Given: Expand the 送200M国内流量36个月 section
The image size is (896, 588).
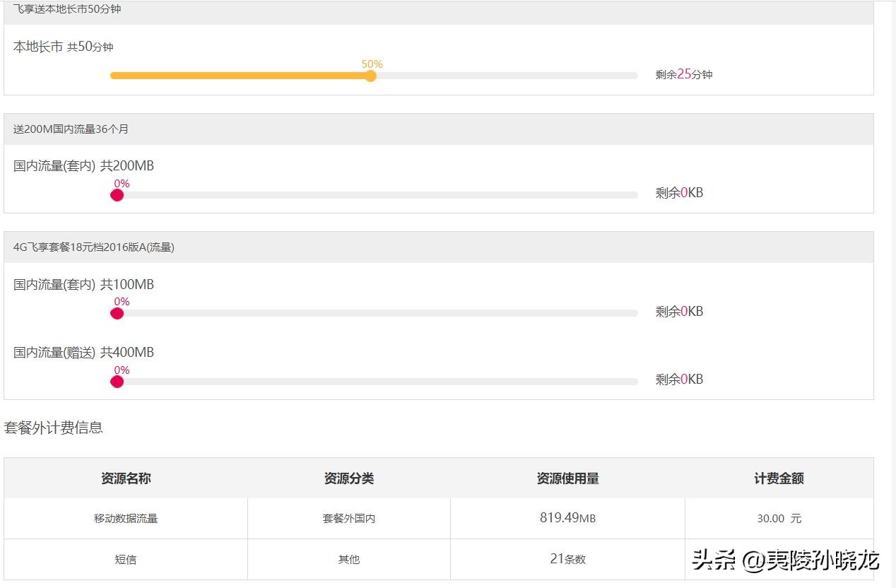Looking at the screenshot, I should point(71,129).
